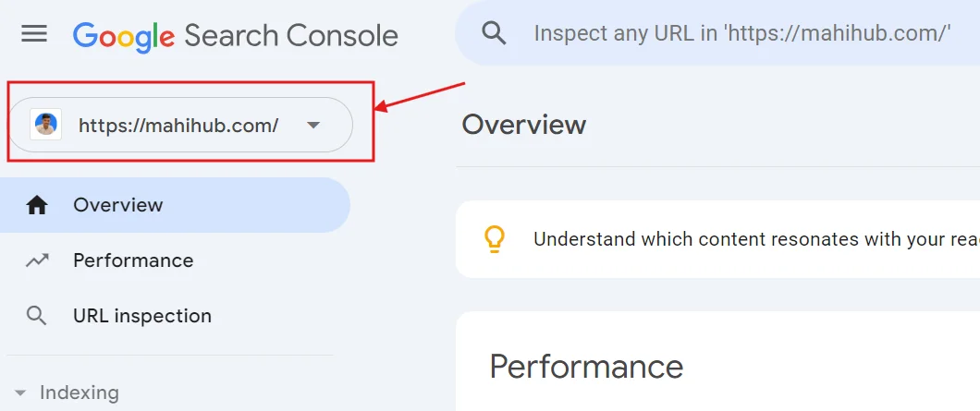The height and width of the screenshot is (411, 980).
Task: Click the Search Console title text
Action: (x=291, y=35)
